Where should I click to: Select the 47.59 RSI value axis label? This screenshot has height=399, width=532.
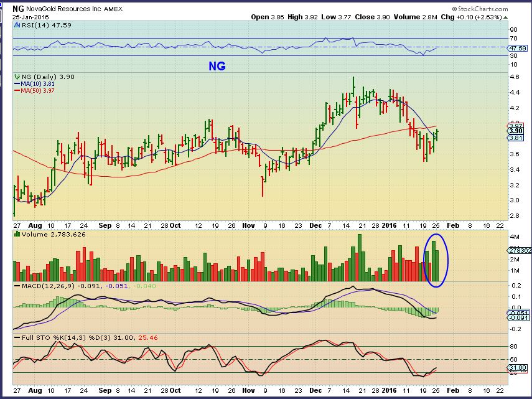tap(518, 48)
